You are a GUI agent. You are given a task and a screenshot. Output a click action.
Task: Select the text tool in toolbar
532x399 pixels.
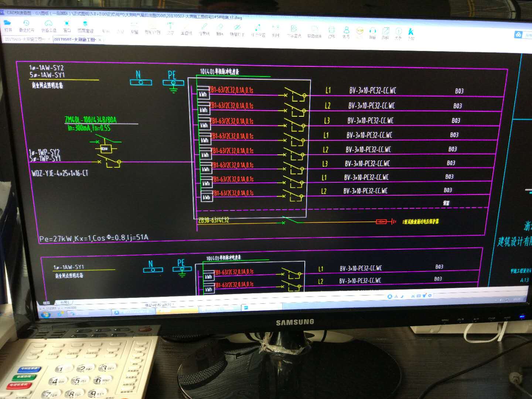pos(170,25)
